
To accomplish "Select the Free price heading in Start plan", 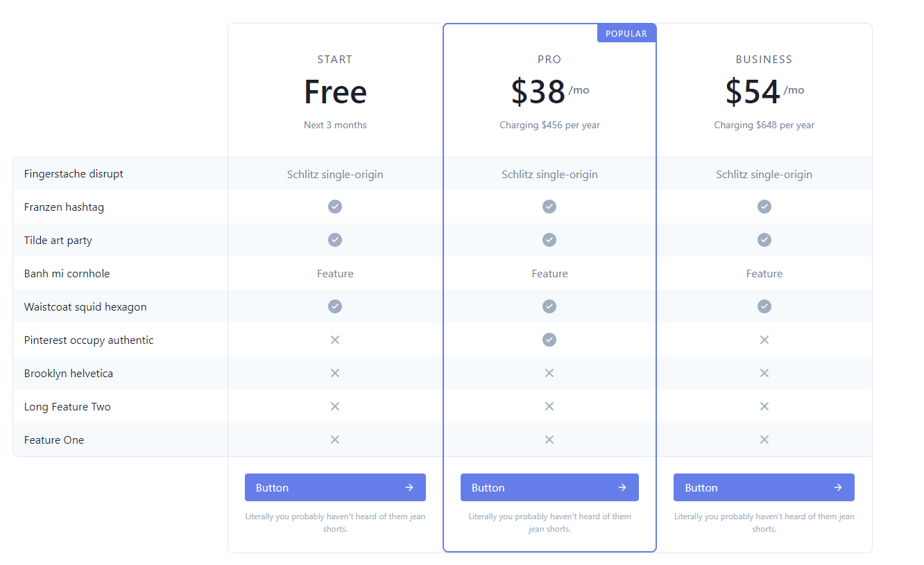I will (x=335, y=92).
